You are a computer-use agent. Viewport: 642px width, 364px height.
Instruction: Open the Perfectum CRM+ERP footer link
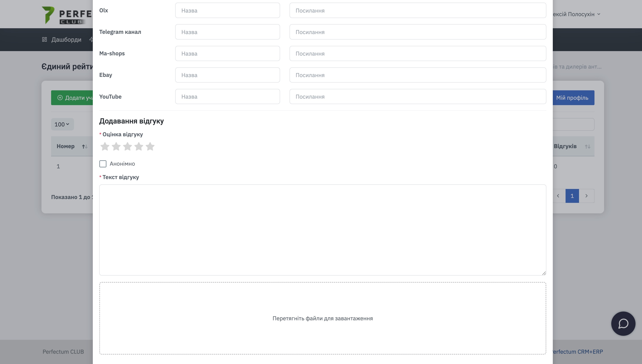coord(577,352)
